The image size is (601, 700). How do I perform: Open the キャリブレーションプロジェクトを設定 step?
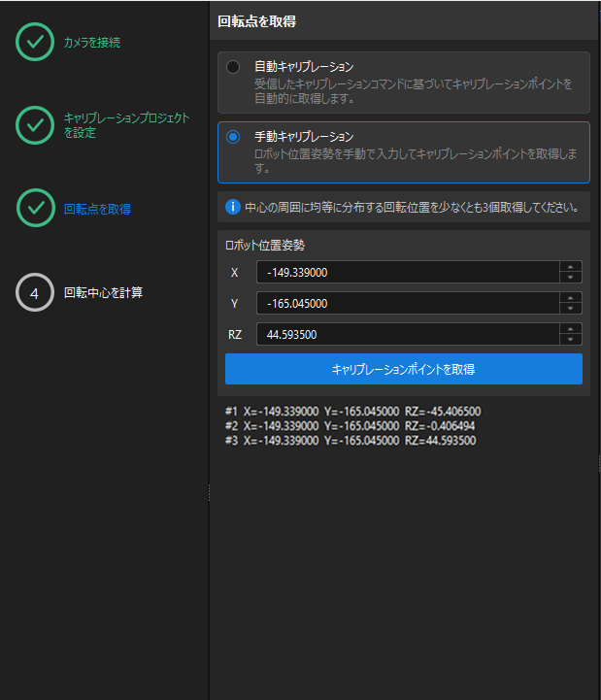[x=126, y=125]
